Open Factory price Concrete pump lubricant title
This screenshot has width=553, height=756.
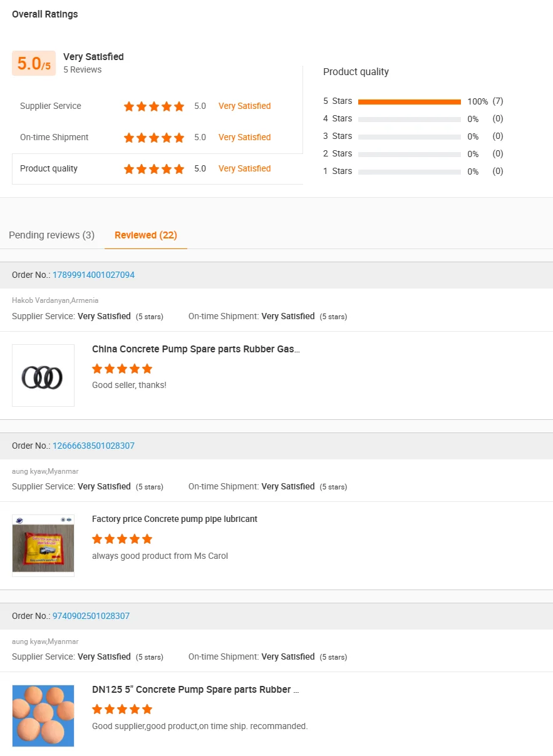point(175,519)
